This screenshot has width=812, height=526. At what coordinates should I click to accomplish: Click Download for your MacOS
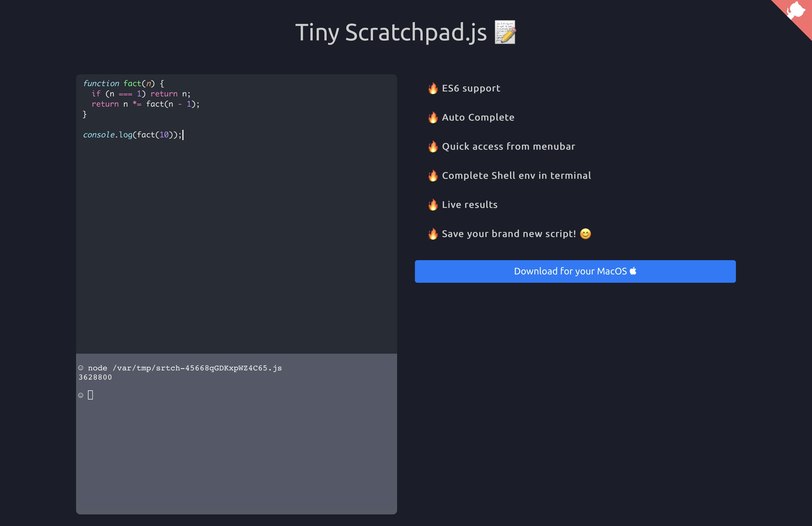coord(575,271)
